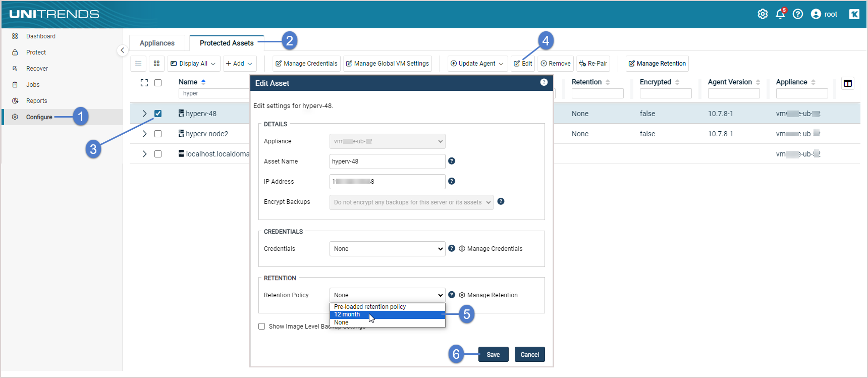Click the Save button
Screen dimensions: 868x378
point(493,354)
